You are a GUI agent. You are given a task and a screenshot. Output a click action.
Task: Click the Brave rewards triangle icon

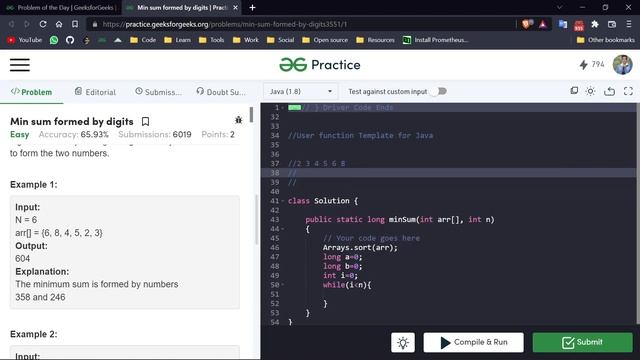(x=543, y=24)
